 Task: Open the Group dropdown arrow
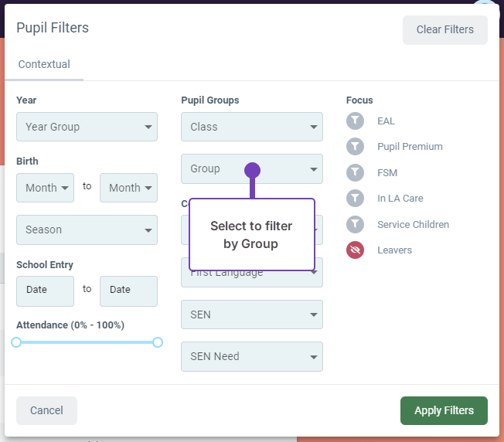click(x=314, y=169)
